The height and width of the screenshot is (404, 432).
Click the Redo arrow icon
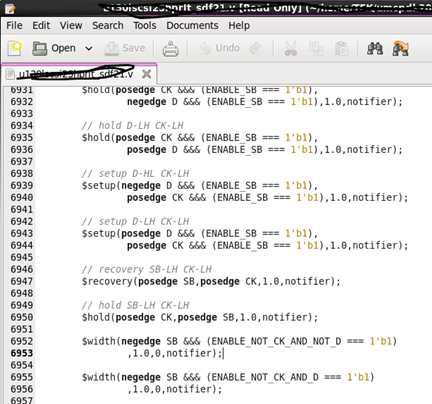[256, 49]
